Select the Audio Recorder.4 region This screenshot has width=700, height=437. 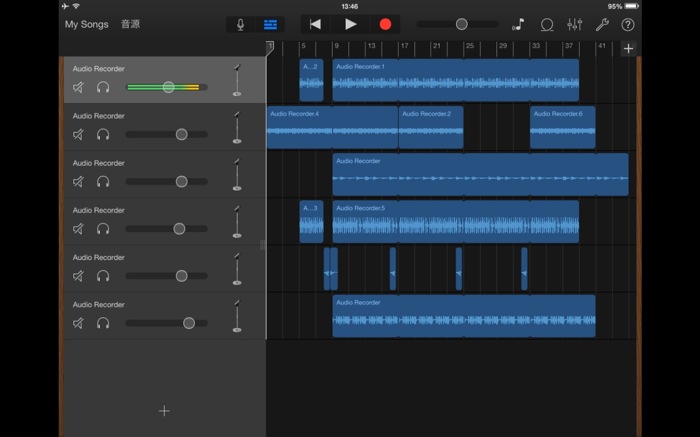332,127
